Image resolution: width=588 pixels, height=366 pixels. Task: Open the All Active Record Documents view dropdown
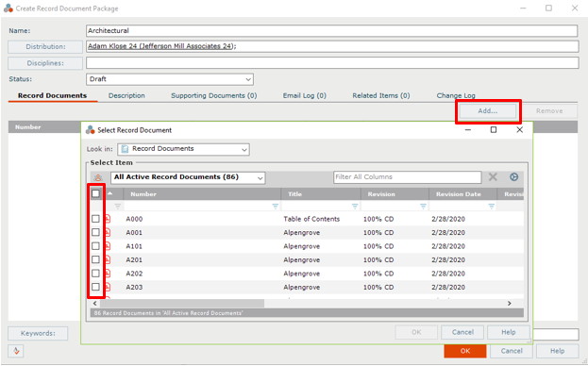coord(188,177)
